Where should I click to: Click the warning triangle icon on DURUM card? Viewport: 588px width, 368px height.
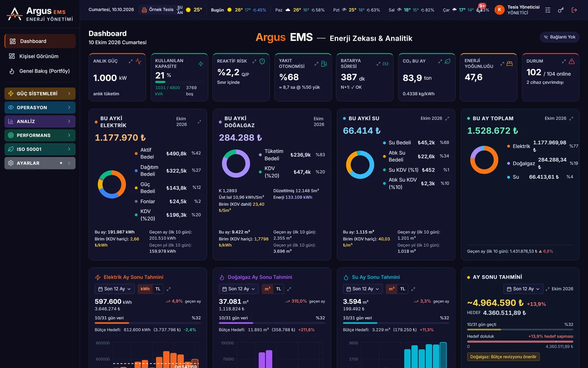571,61
